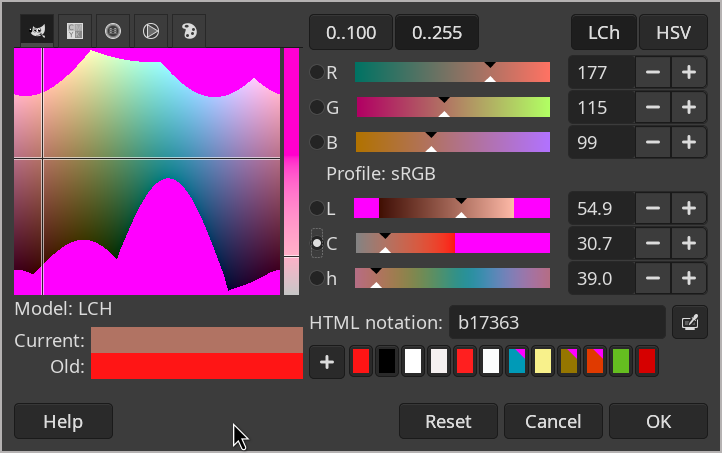Select the G channel radio button

317,107
